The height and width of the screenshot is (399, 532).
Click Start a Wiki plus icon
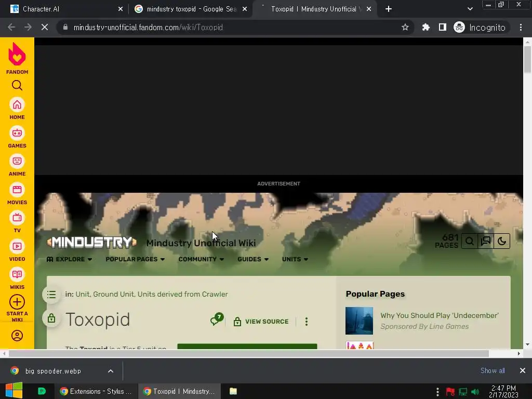click(x=17, y=302)
